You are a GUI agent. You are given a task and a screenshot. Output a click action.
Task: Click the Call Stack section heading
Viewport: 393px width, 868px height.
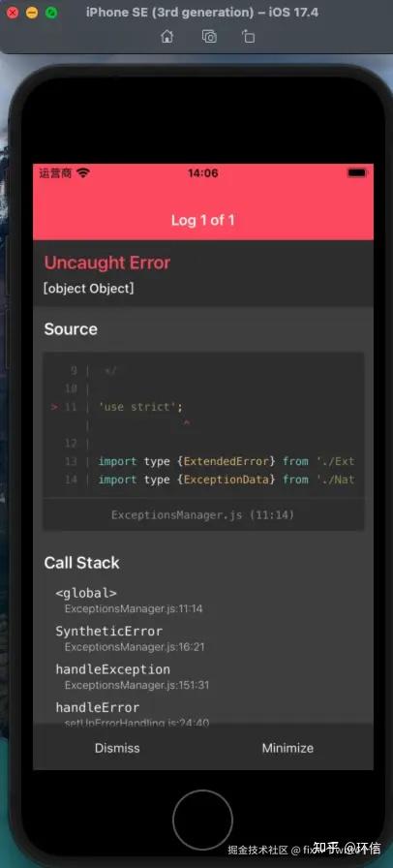click(x=82, y=563)
